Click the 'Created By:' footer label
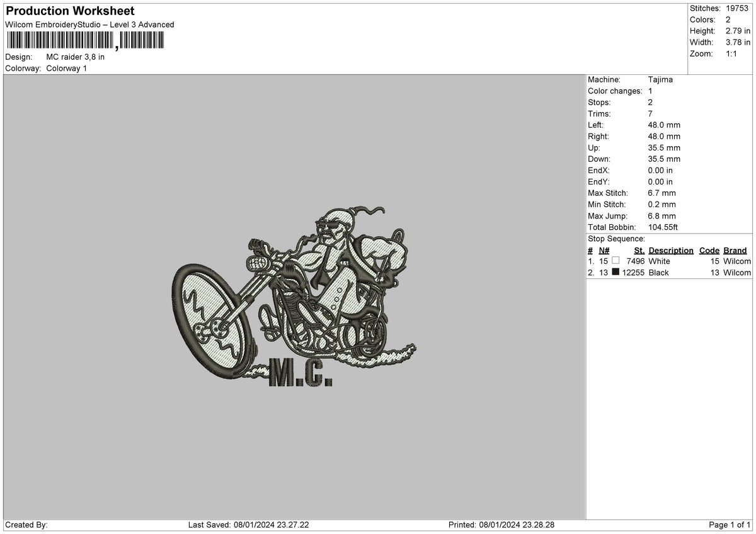This screenshot has width=756, height=534. (x=26, y=525)
